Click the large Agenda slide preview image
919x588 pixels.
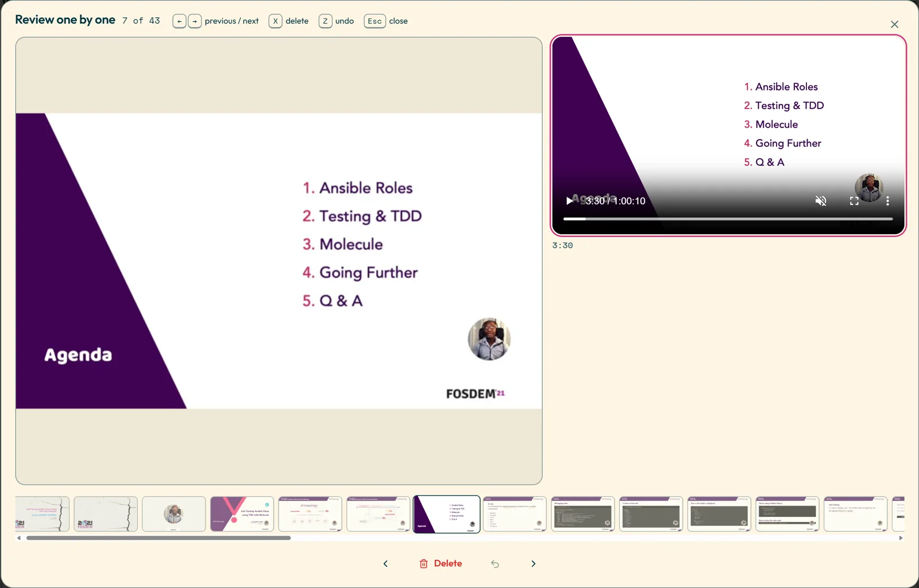tap(279, 261)
